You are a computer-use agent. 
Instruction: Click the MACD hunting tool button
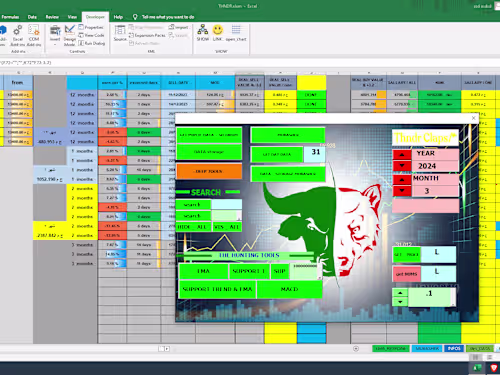(289, 289)
